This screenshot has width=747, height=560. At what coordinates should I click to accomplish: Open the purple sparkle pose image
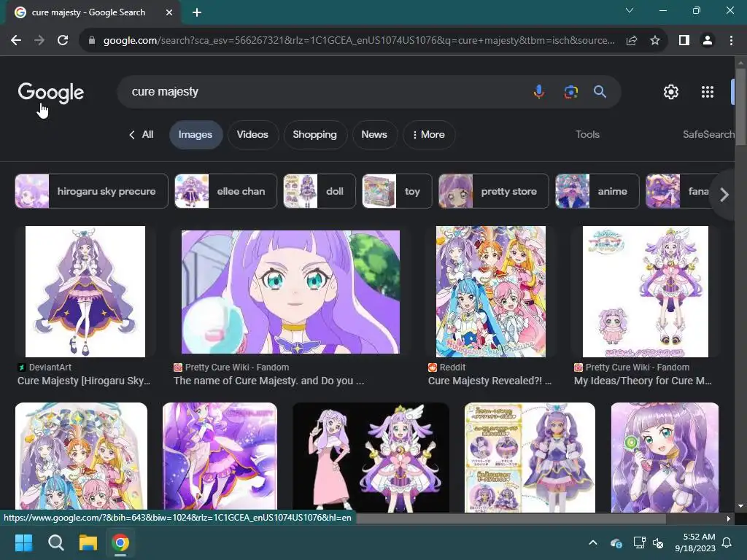220,457
